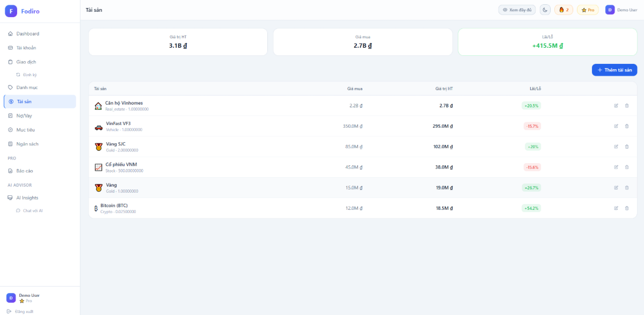Click Đăng xuất to log out
This screenshot has height=315, width=644.
pyautogui.click(x=24, y=310)
